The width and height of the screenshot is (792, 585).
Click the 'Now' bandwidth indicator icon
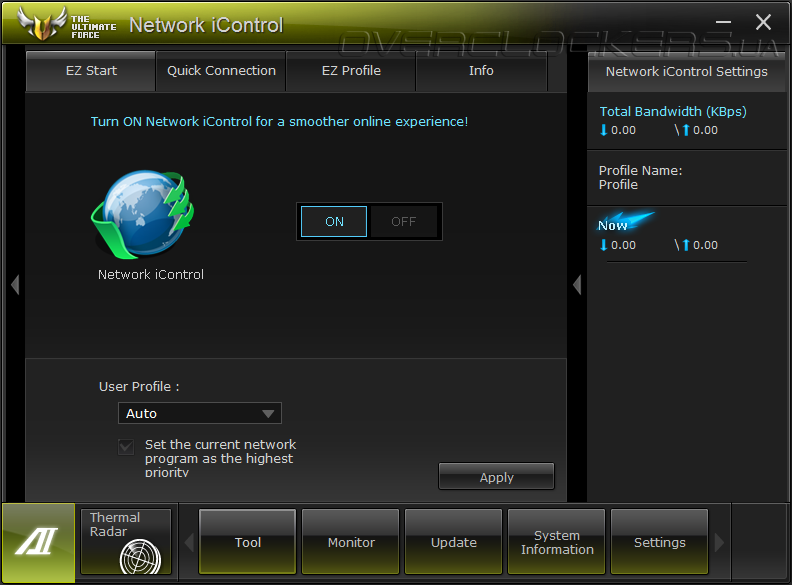tap(625, 222)
